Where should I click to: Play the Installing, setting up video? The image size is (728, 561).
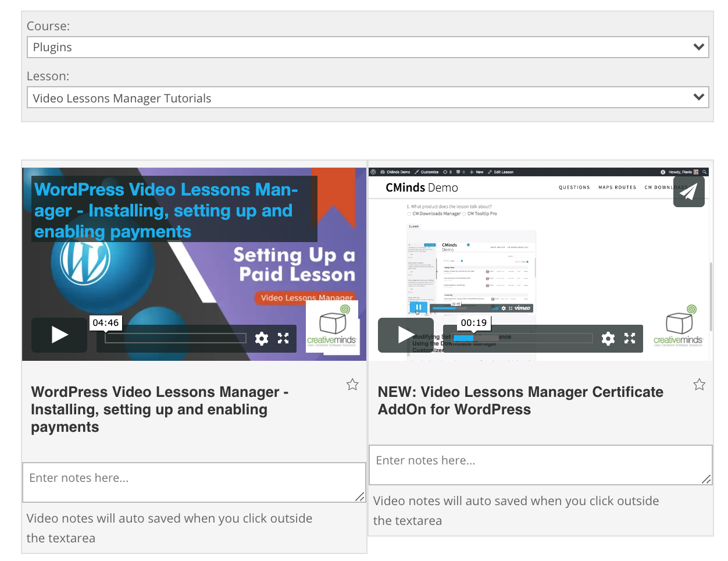(x=59, y=335)
